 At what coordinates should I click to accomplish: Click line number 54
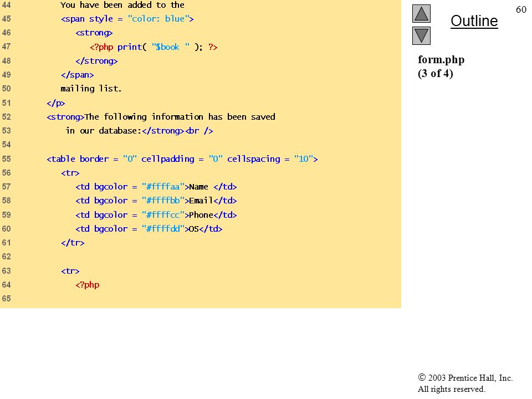pos(7,145)
